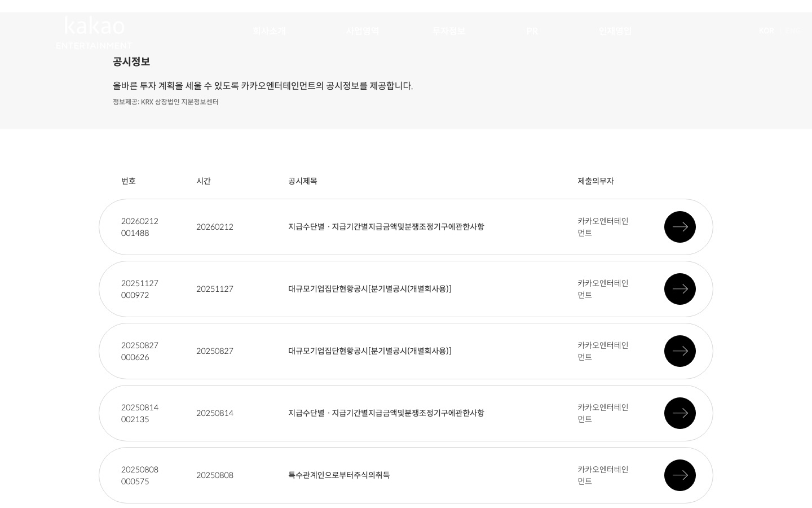Viewport: 812px width, 508px height.
Task: Click title 대규모기업집단현황공시 dated 20250827
Action: point(370,351)
